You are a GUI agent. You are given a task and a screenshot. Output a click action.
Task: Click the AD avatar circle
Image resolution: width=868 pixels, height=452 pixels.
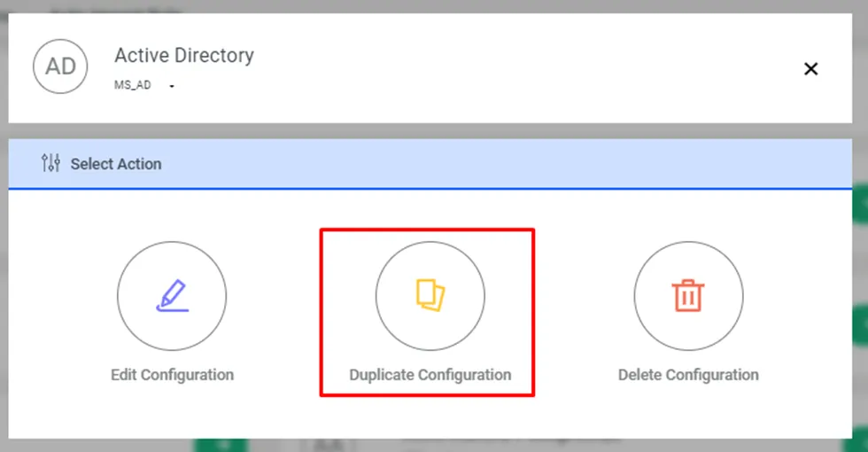coord(60,66)
